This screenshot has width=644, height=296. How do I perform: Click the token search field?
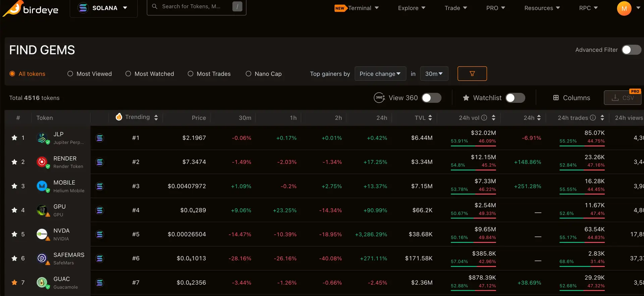192,7
